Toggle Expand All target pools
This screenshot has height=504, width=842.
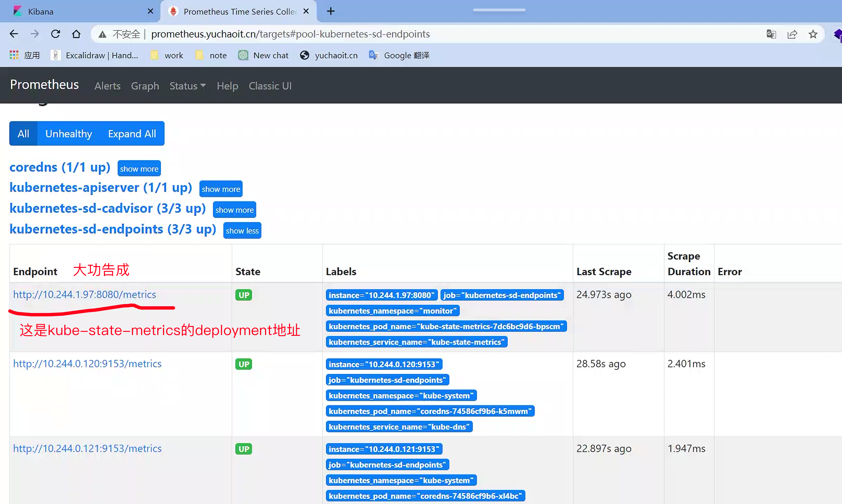click(x=132, y=133)
